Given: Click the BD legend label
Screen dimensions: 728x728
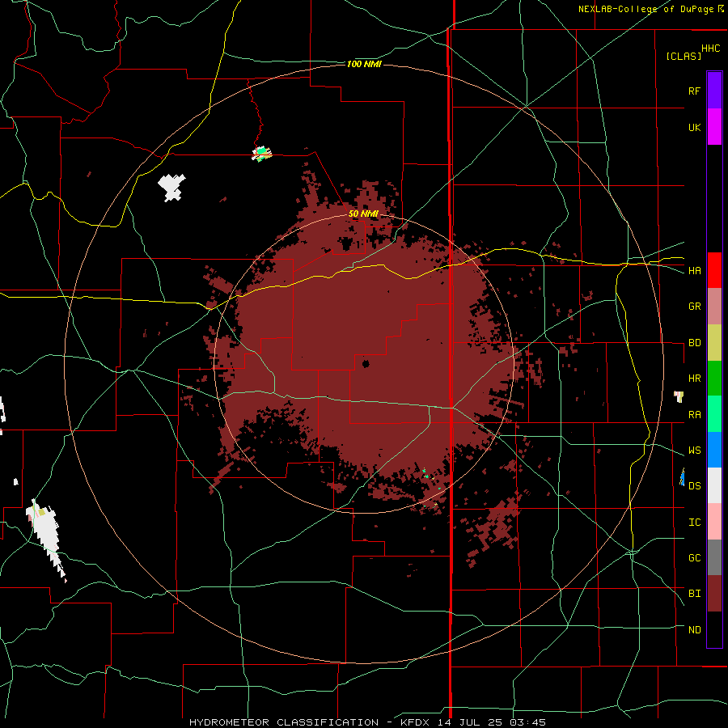Looking at the screenshot, I should (x=694, y=343).
